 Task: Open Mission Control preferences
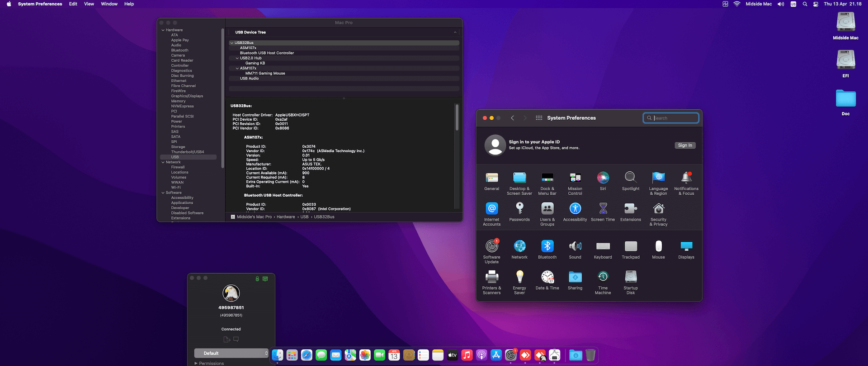click(x=575, y=183)
